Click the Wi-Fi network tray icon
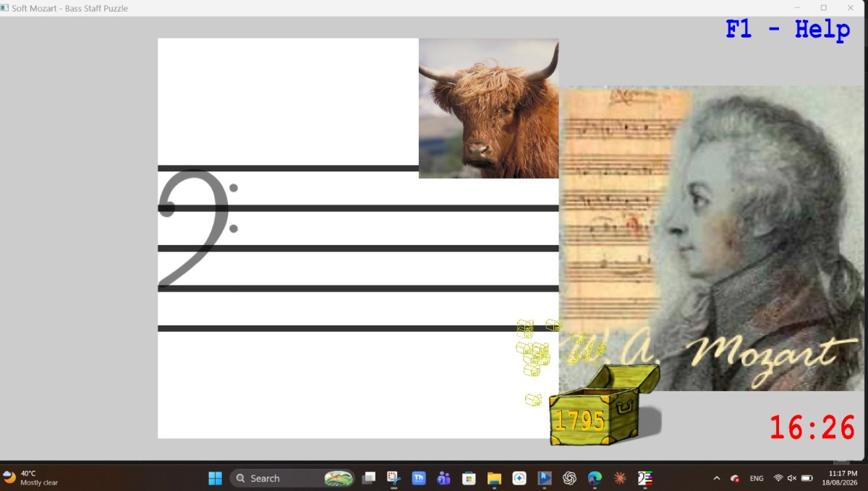Viewport: 868px width, 491px height. 778,478
